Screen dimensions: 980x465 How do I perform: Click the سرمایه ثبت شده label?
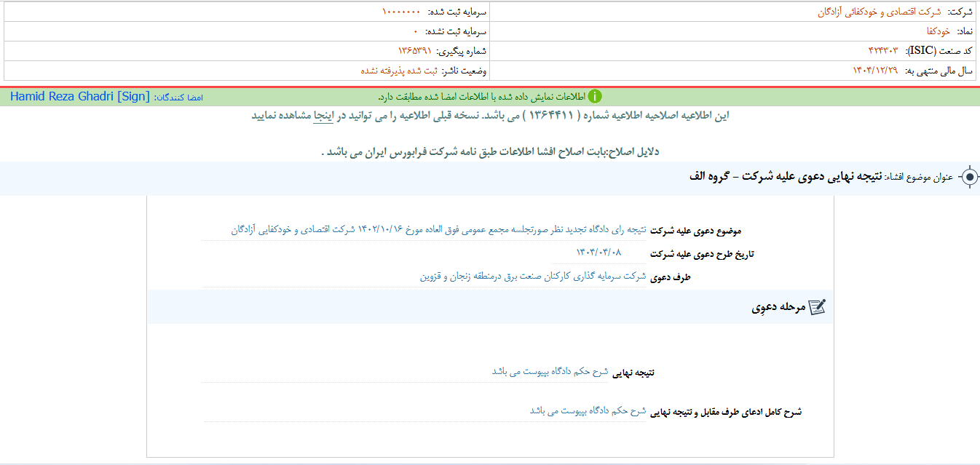pyautogui.click(x=457, y=12)
